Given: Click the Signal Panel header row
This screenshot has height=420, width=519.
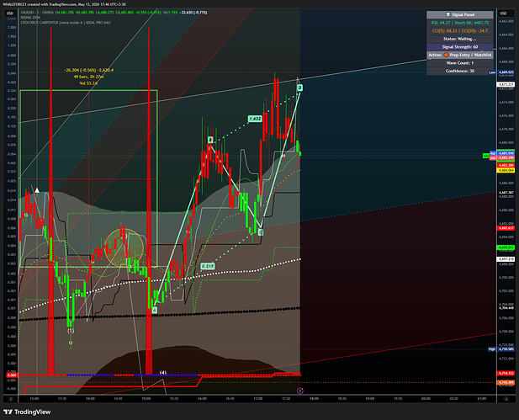Looking at the screenshot, I should pos(460,14).
